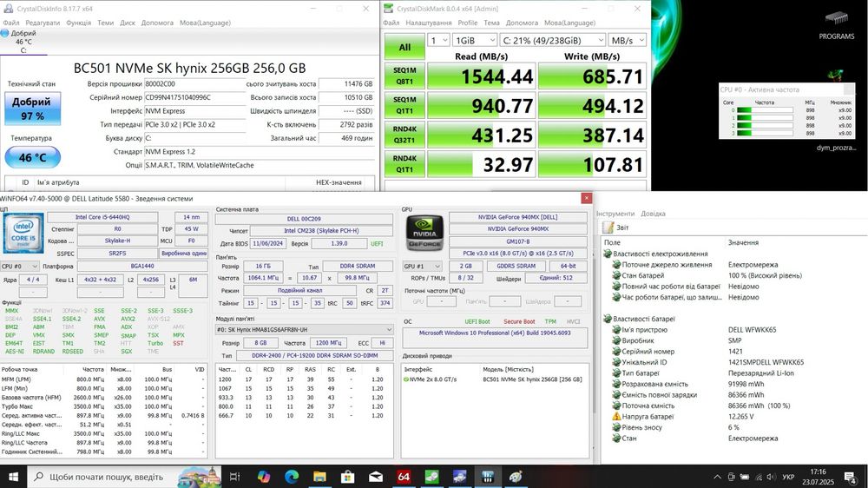Open test count dropdown showing 1
Viewport: 868px width, 488px height.
pos(438,41)
